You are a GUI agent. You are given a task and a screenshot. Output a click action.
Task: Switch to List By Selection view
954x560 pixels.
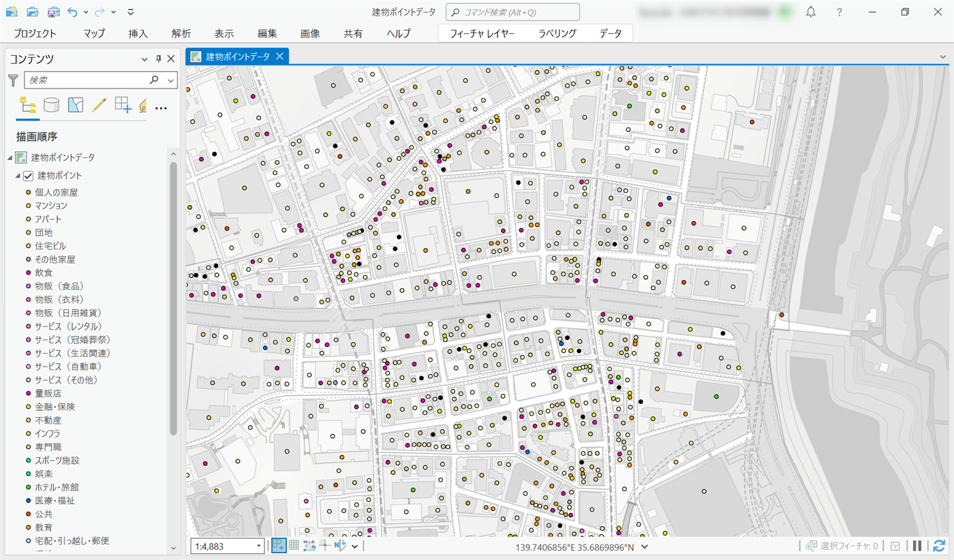(x=75, y=105)
